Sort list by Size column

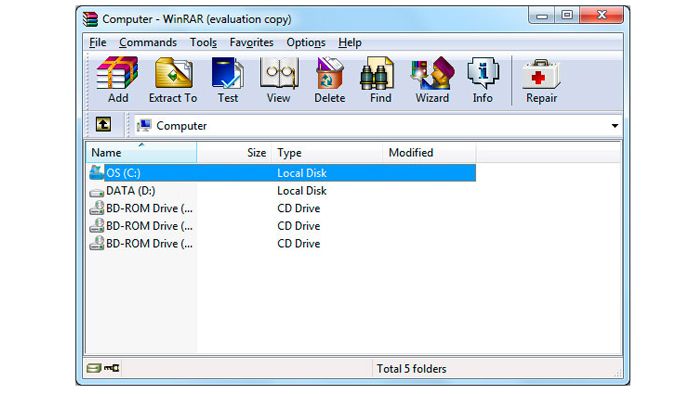234,153
